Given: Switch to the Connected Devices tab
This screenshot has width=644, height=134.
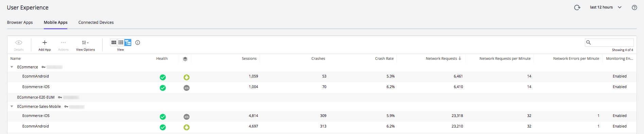Looking at the screenshot, I should click(x=96, y=22).
